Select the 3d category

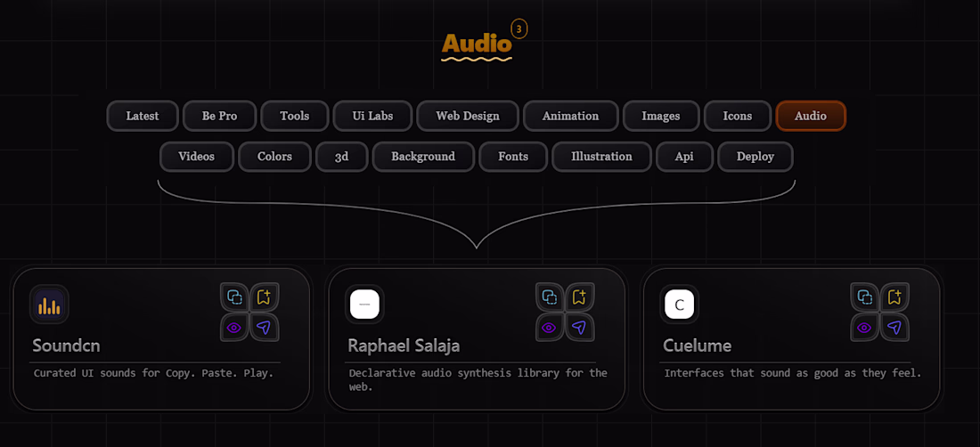coord(341,157)
